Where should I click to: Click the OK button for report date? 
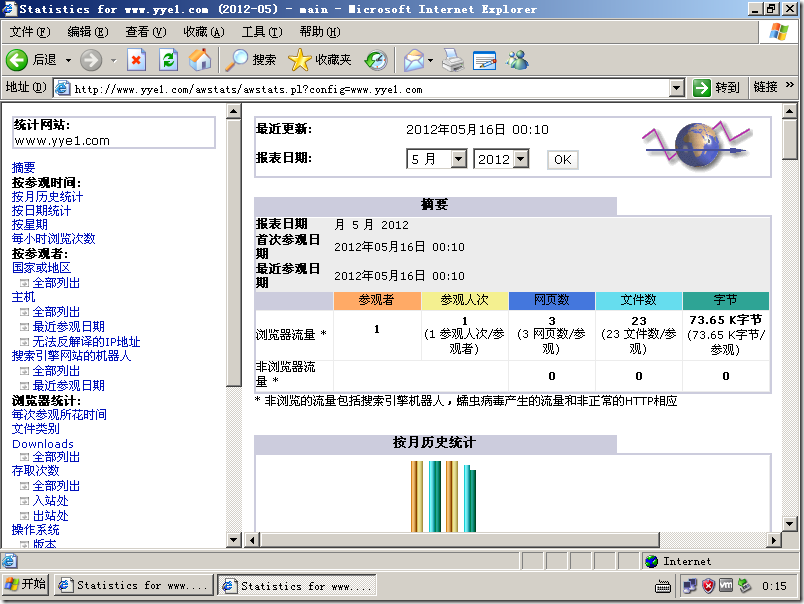562,159
